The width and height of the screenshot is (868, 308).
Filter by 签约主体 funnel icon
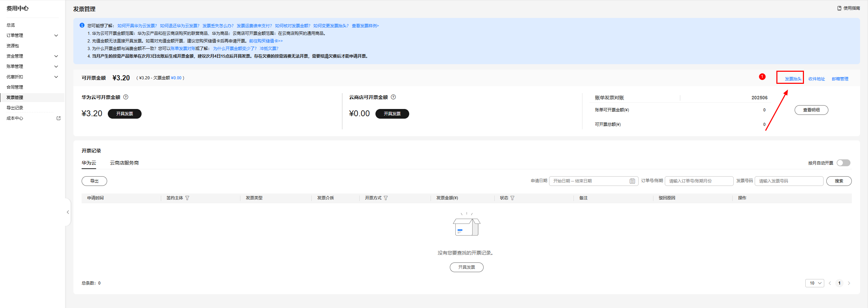[187, 198]
